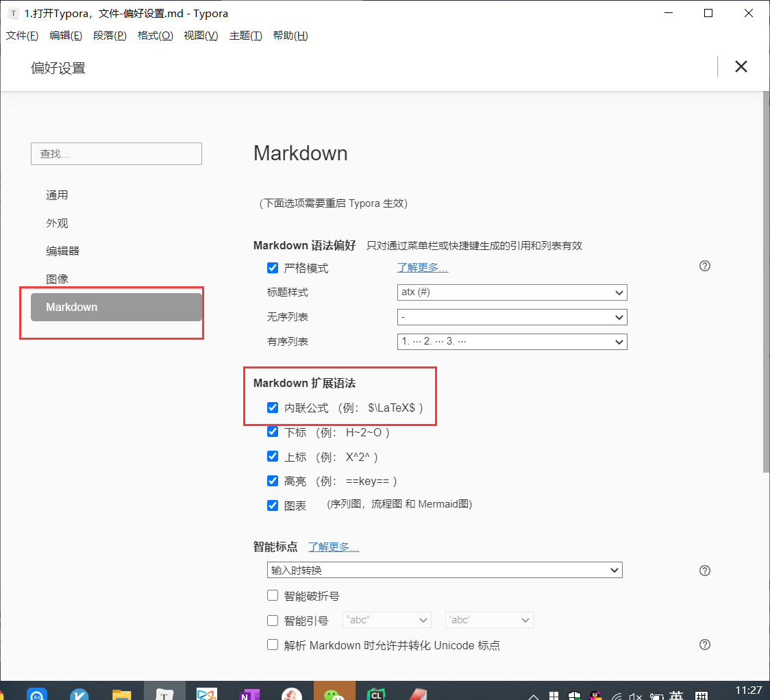Select the 通用 settings category
The width and height of the screenshot is (770, 700).
(x=57, y=195)
